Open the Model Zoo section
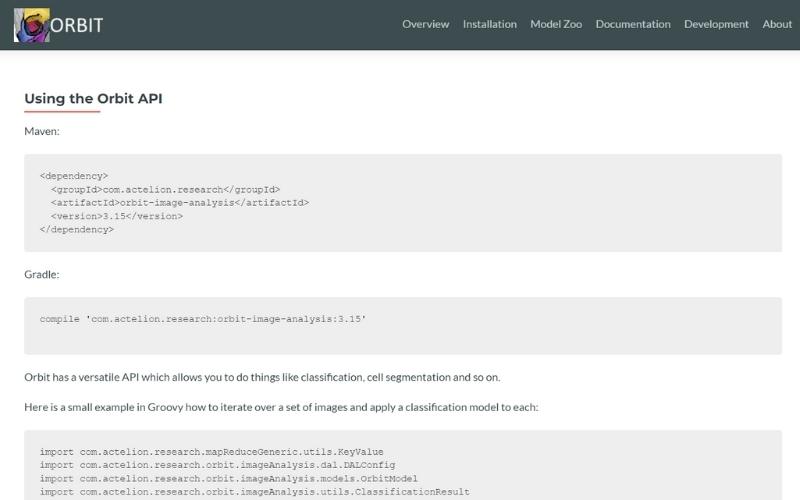 click(x=556, y=24)
